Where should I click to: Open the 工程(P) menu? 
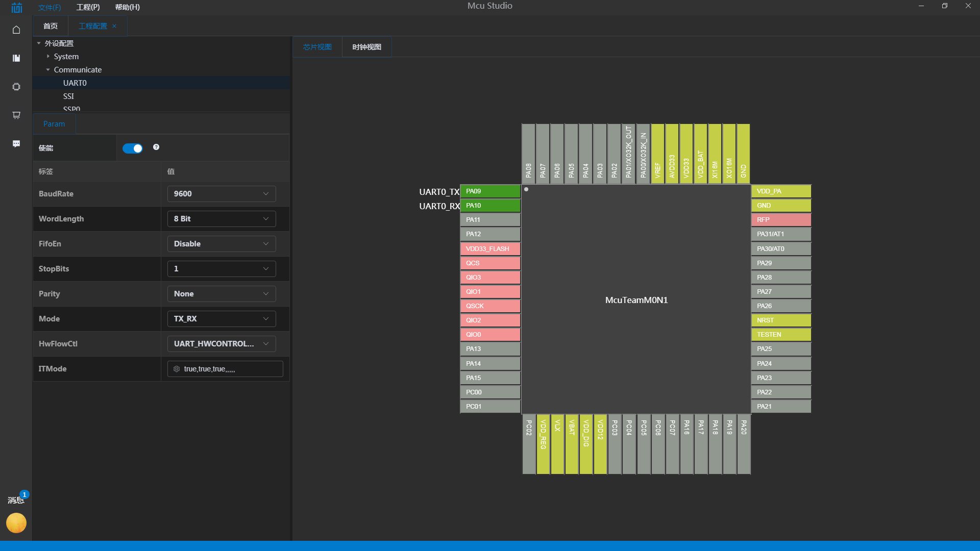coord(88,7)
